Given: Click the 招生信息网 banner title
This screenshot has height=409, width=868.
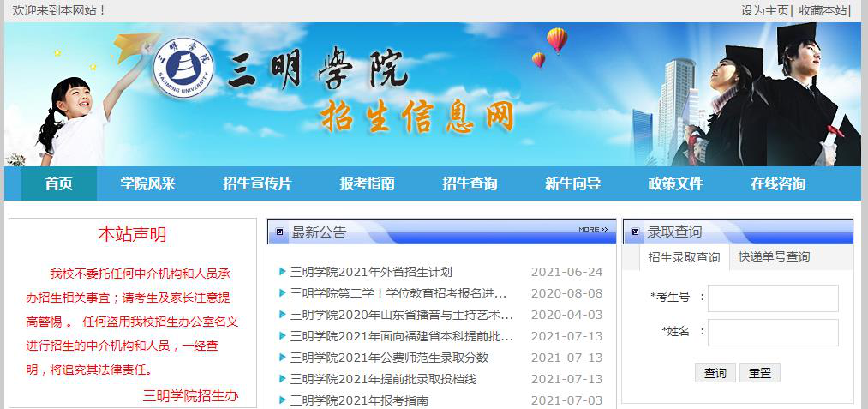Looking at the screenshot, I should click(x=416, y=116).
